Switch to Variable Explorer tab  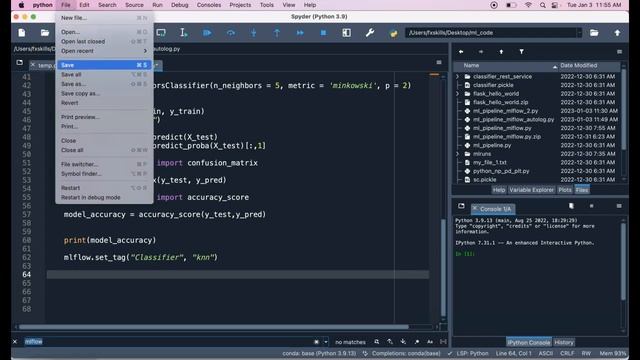coord(531,190)
